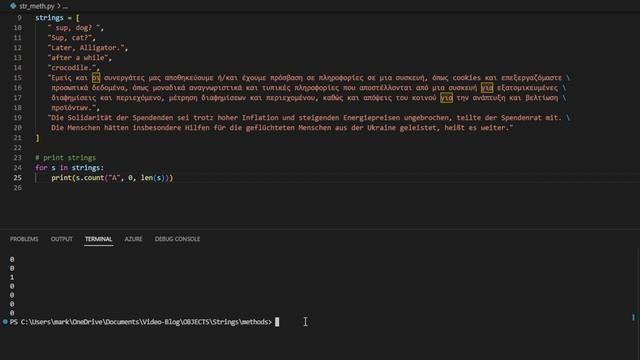The width and height of the screenshot is (640, 360).
Task: Open the str_meth.py breadcrumb
Action: tap(36, 6)
